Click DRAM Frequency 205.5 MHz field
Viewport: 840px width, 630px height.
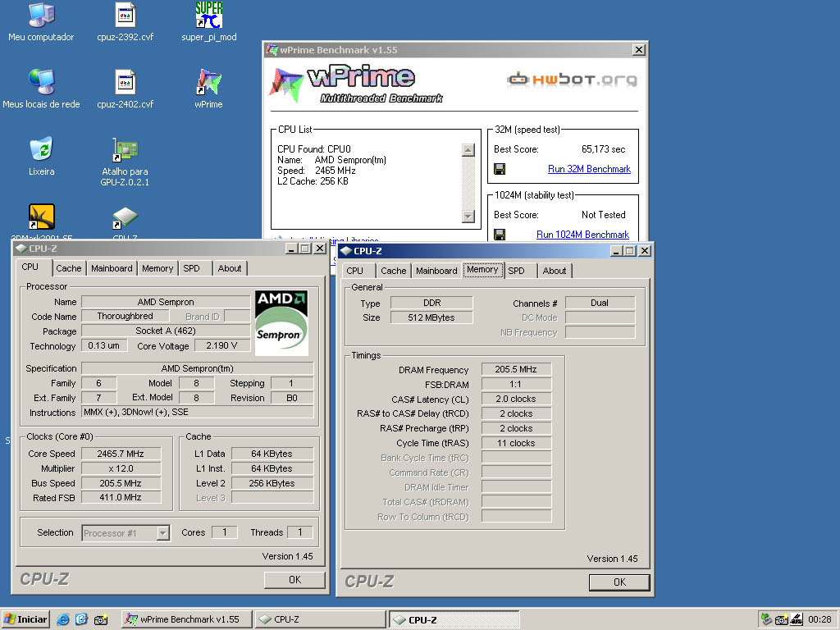pos(516,369)
